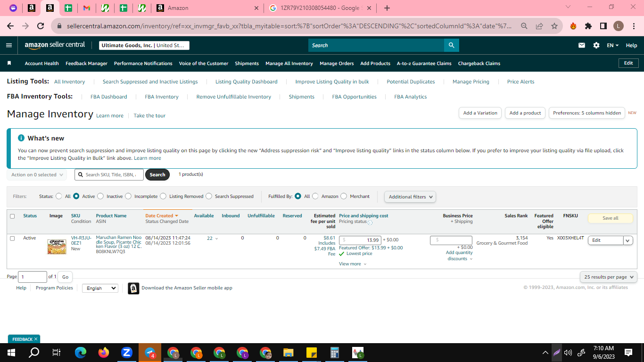The height and width of the screenshot is (362, 644).
Task: Click the Amazon Seller app icon in the footer
Action: [133, 288]
